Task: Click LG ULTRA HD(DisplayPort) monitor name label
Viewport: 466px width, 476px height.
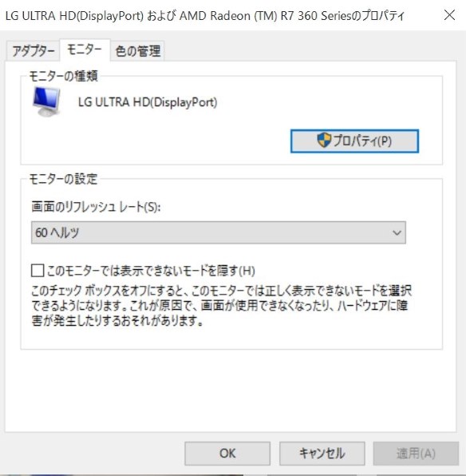Action: tap(148, 102)
